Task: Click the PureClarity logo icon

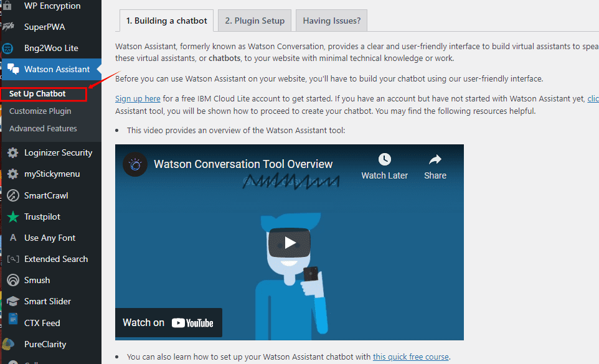Action: (8, 344)
